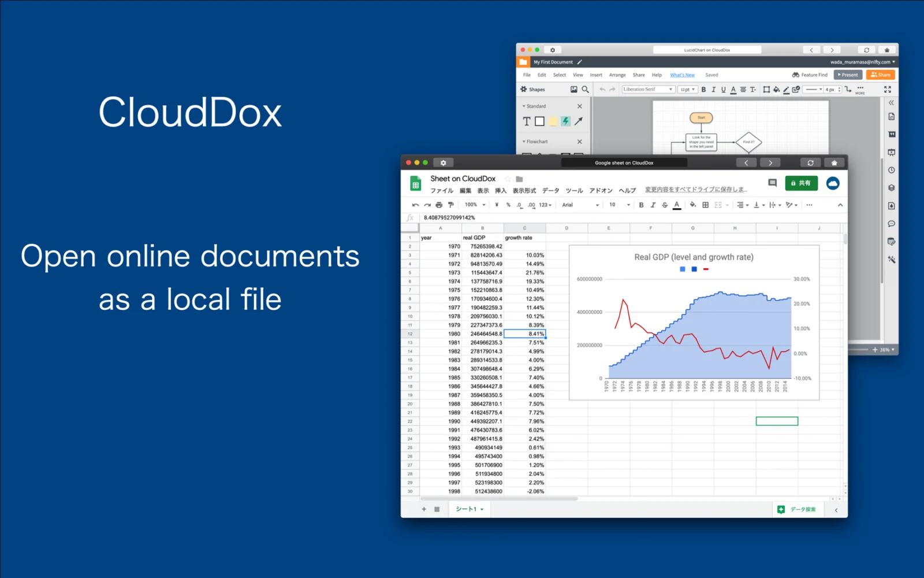Click move-to-folder icon beside sheet title
Viewport: 924px width, 578px height.
click(x=519, y=179)
